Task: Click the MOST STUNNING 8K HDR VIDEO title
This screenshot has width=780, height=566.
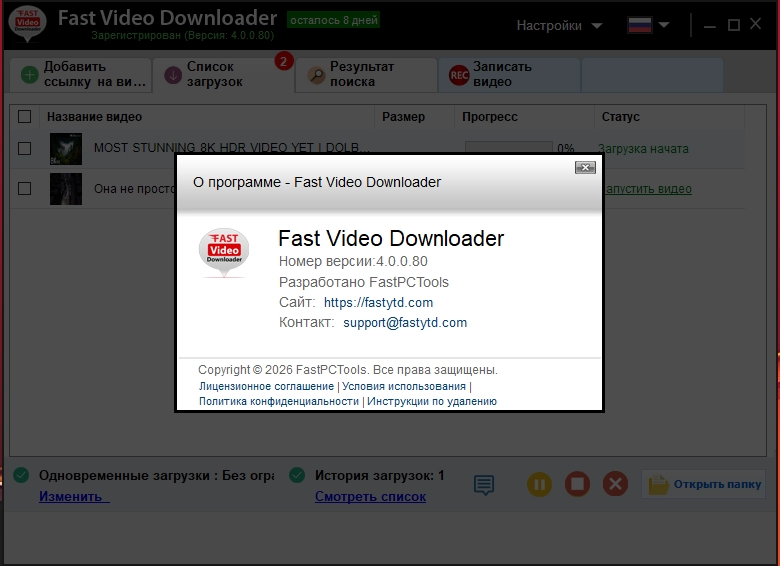Action: [232, 148]
